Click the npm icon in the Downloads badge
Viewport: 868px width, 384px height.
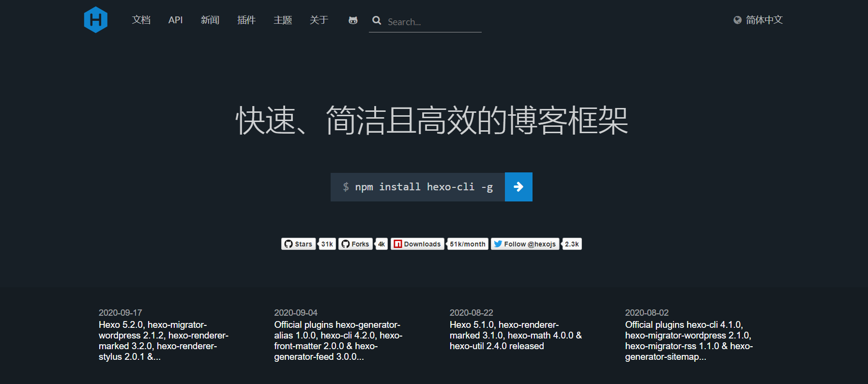point(397,244)
